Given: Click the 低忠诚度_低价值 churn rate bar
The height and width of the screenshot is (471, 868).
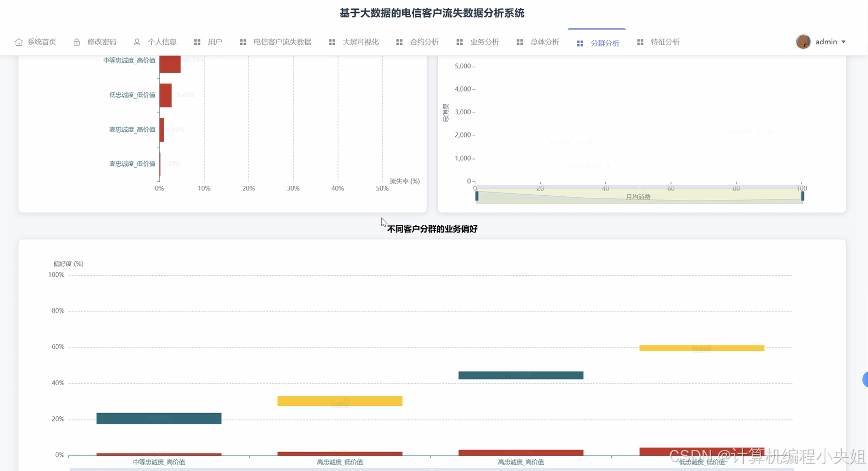Looking at the screenshot, I should coord(166,95).
